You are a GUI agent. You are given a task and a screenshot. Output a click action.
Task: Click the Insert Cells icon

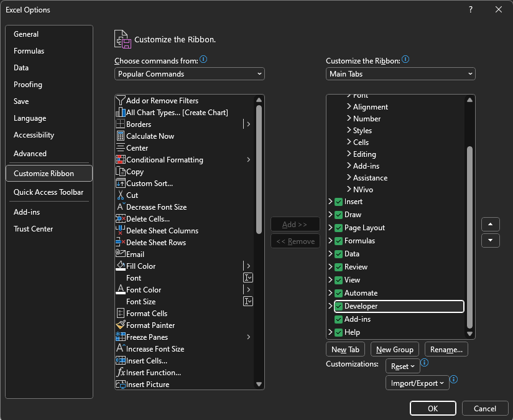point(121,360)
